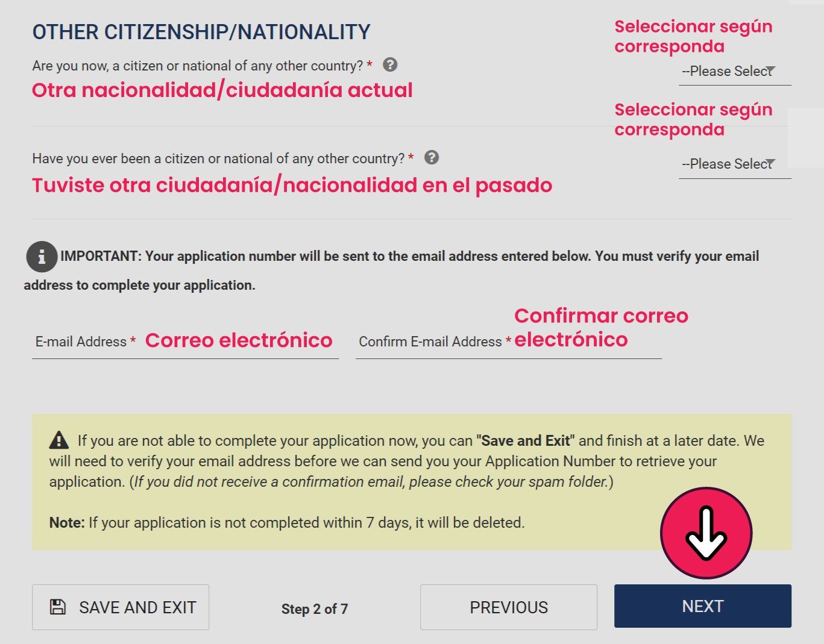
Task: Click the warning triangle in yellow notice
Action: (x=58, y=440)
